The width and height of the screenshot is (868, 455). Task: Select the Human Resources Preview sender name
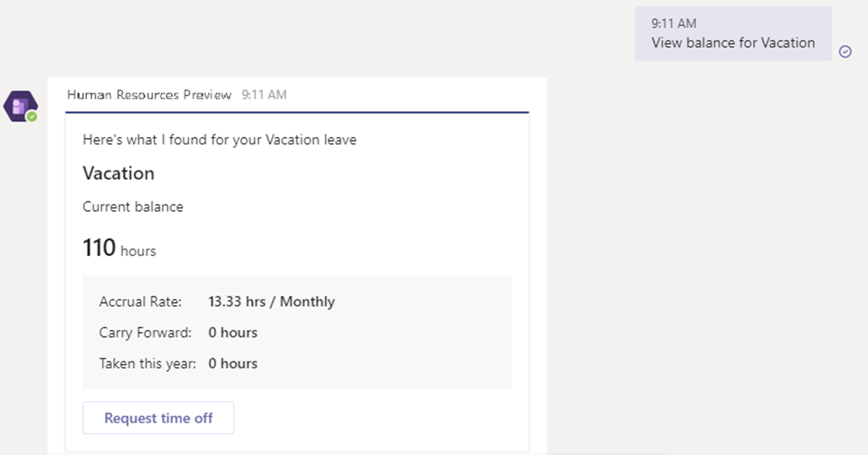(x=149, y=95)
